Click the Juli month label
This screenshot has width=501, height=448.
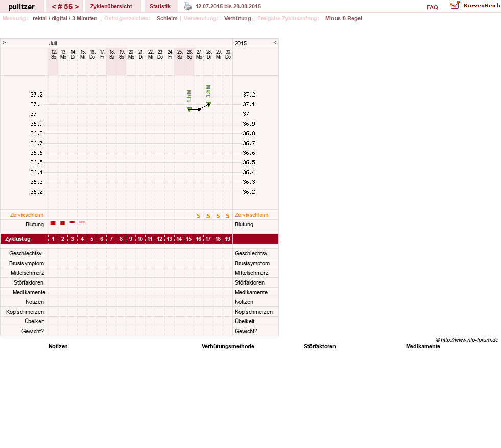(x=53, y=43)
